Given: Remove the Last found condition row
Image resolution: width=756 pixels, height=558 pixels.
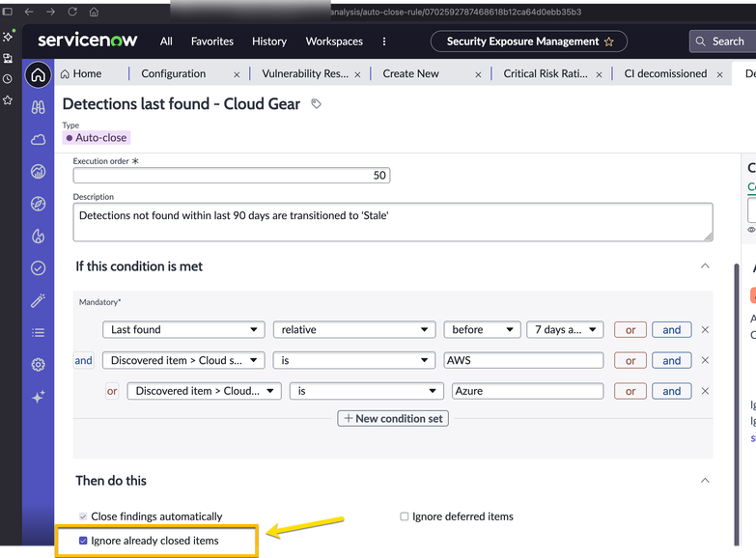Looking at the screenshot, I should tap(705, 330).
